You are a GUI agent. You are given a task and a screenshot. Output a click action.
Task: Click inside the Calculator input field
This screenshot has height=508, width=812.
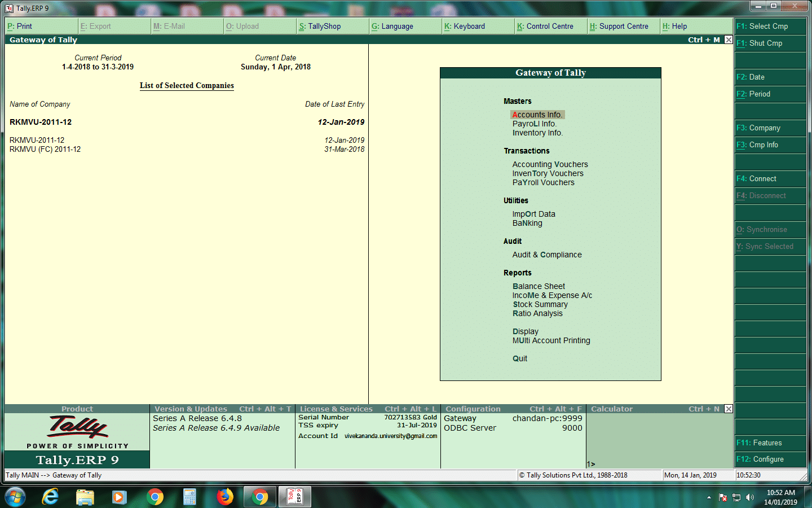[x=648, y=463]
